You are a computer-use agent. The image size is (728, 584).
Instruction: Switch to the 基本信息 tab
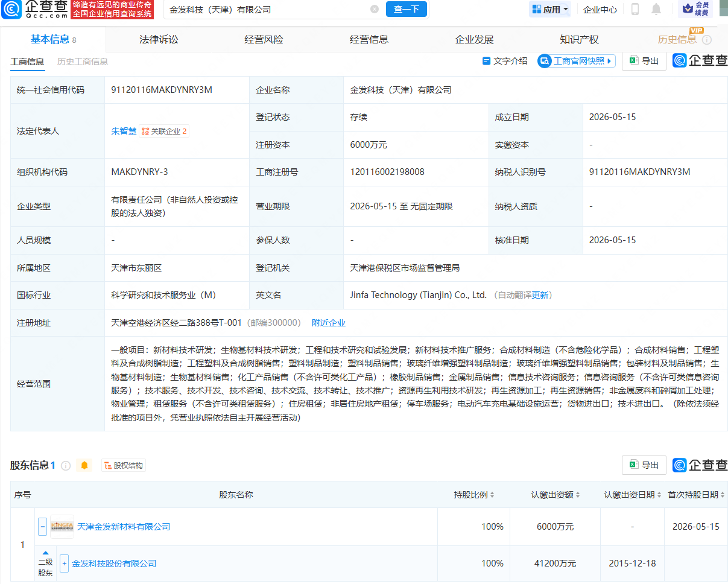tap(53, 40)
